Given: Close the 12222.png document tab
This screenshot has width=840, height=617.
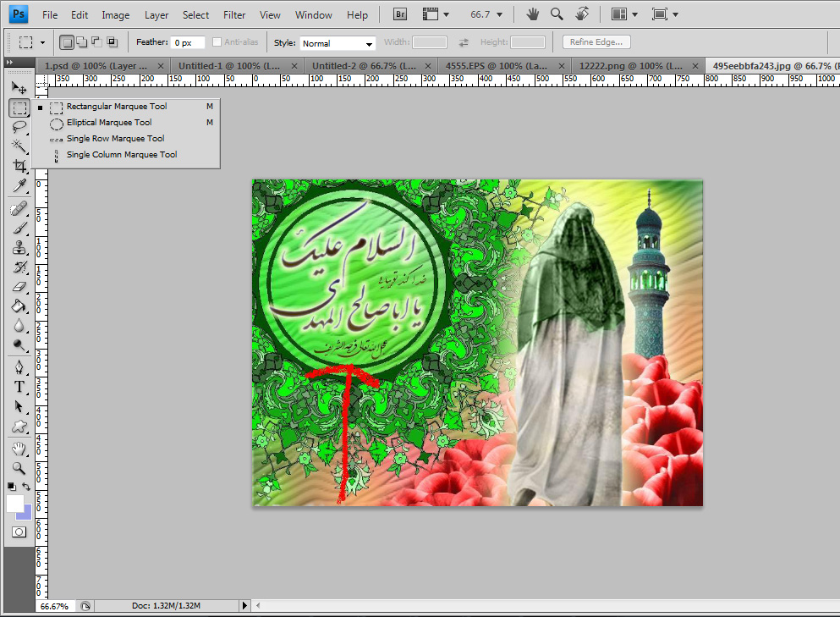Looking at the screenshot, I should [x=695, y=66].
